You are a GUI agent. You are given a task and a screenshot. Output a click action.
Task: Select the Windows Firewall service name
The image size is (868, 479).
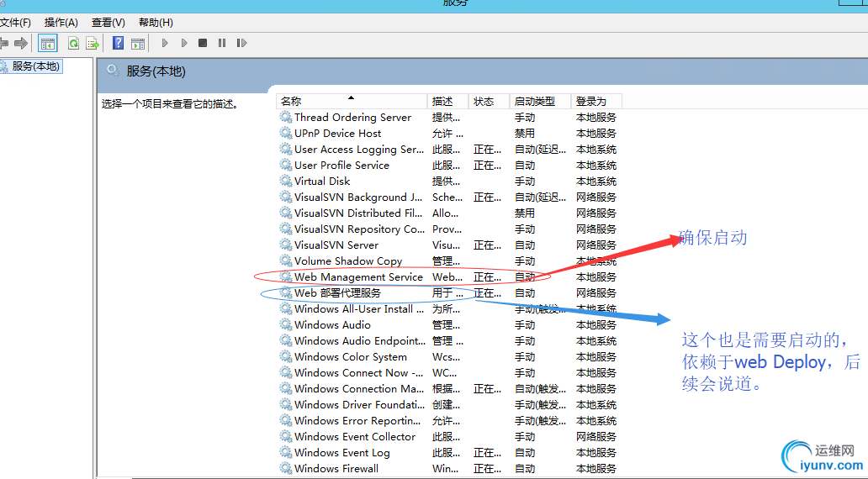[x=336, y=468]
